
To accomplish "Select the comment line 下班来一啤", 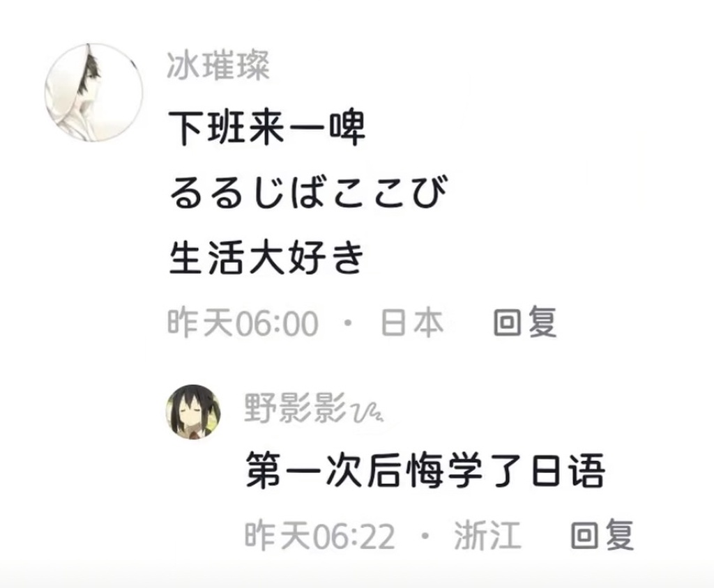I will point(267,127).
